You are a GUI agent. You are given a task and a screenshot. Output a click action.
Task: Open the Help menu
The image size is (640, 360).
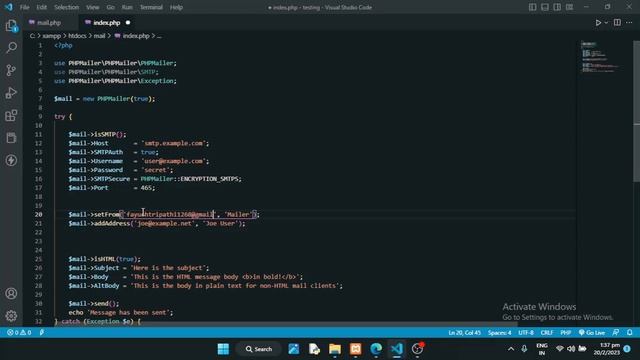pos(176,7)
